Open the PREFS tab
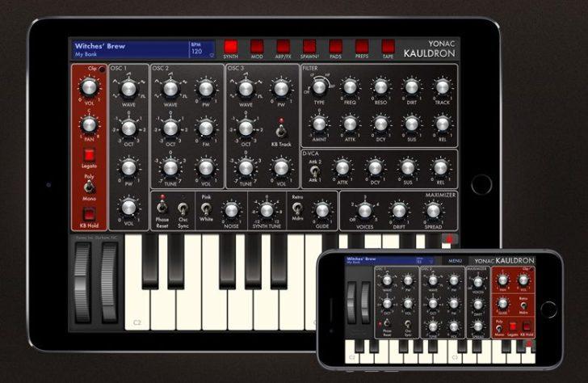 362,47
